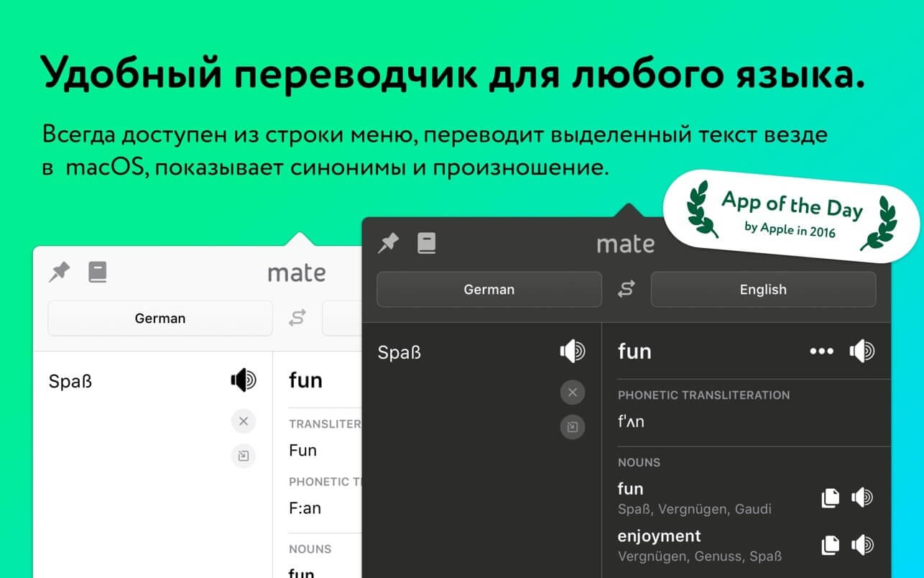The image size is (924, 578).
Task: Open more options with the ellipsis next to fun
Action: pos(821,352)
